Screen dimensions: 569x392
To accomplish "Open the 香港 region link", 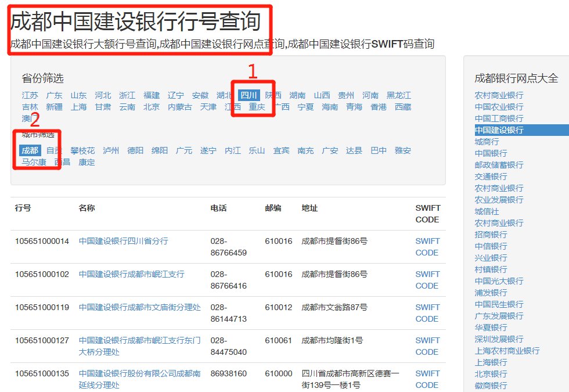I will (x=379, y=107).
